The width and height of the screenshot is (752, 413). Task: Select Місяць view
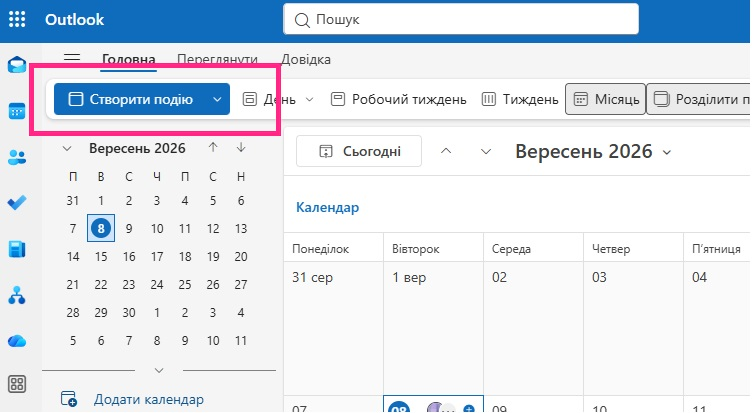click(606, 99)
